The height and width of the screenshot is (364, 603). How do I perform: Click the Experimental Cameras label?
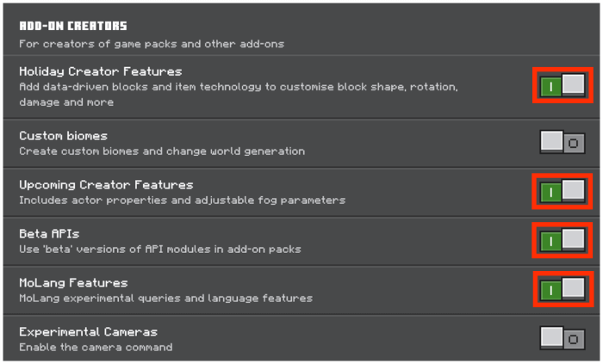click(89, 332)
